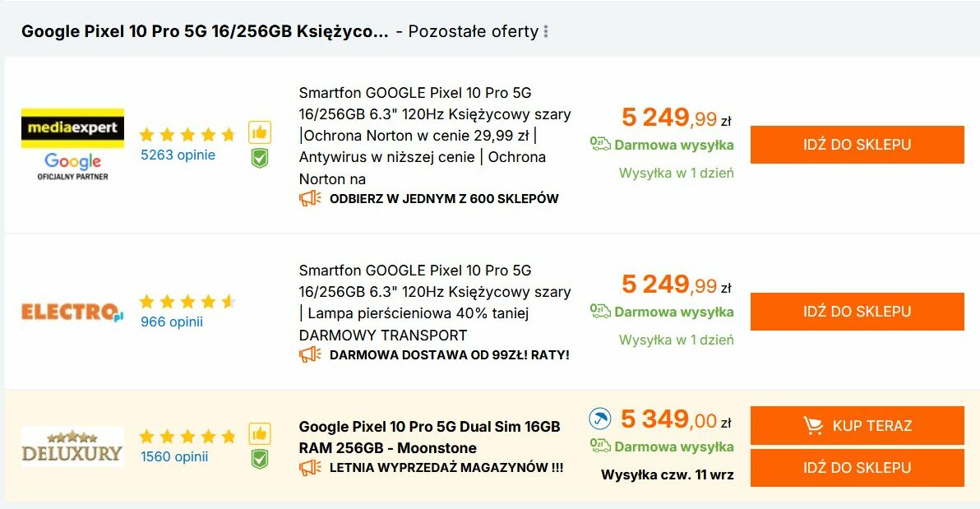Open the 5263 opinie reviews link
Screen dimensions: 980x509
click(178, 155)
